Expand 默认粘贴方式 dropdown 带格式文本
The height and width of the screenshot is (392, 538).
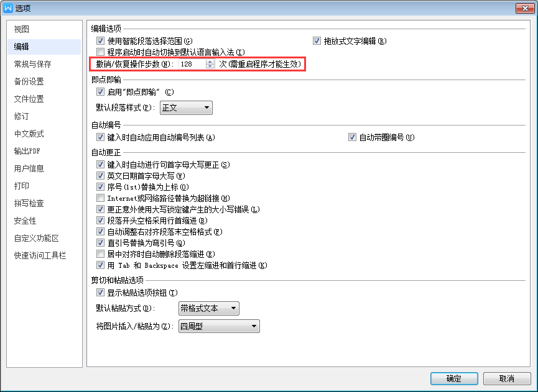[x=208, y=308]
